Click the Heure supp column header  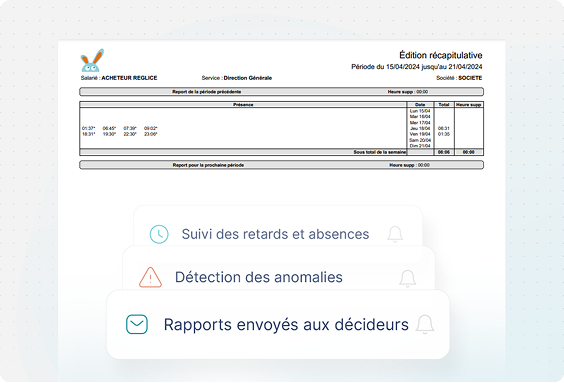[469, 105]
